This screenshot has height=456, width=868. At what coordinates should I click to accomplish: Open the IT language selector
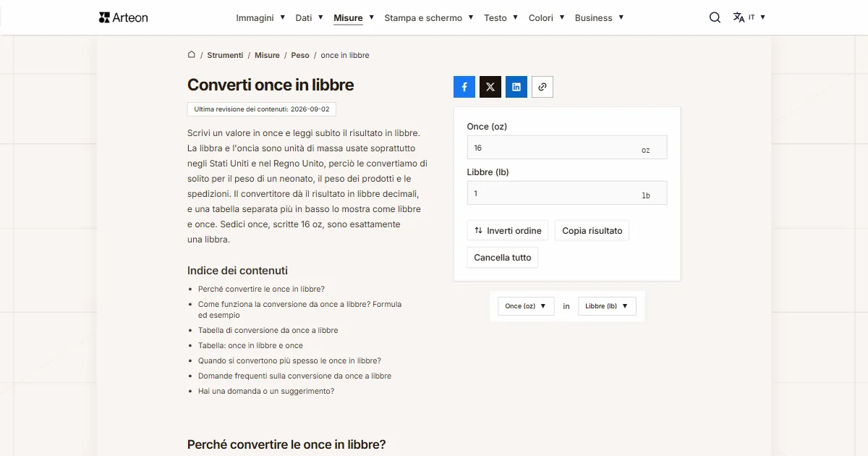tap(757, 17)
